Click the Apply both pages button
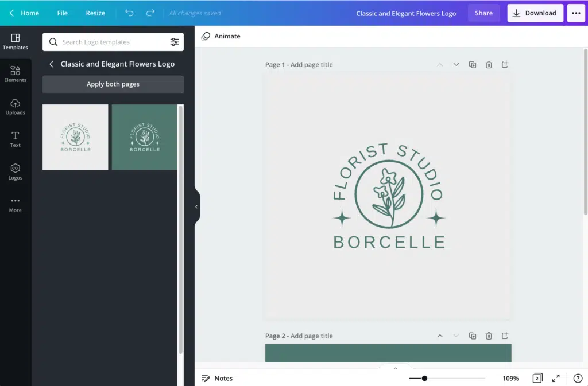 (x=113, y=84)
